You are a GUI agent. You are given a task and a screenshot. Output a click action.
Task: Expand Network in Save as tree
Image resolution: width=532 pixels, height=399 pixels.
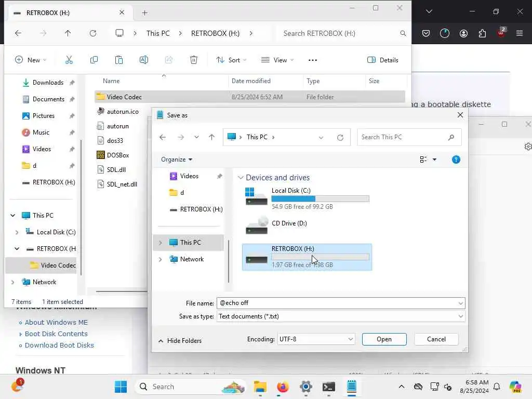point(161,259)
